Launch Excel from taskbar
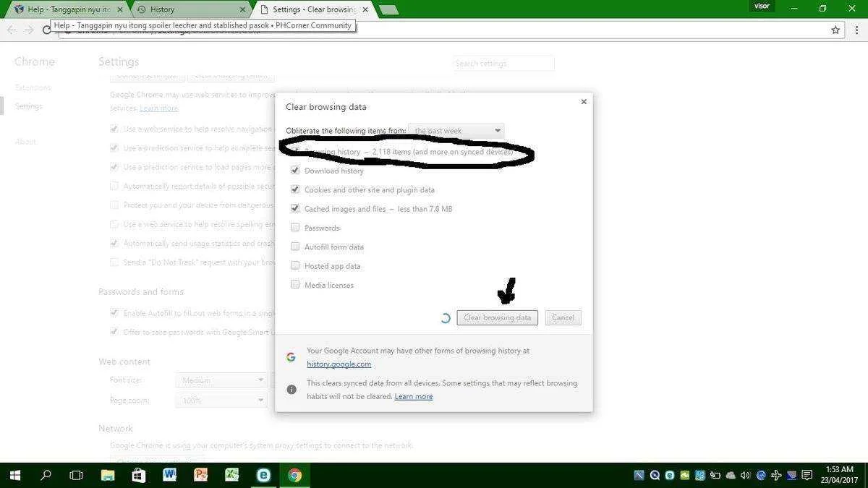The width and height of the screenshot is (868, 488). pyautogui.click(x=232, y=475)
